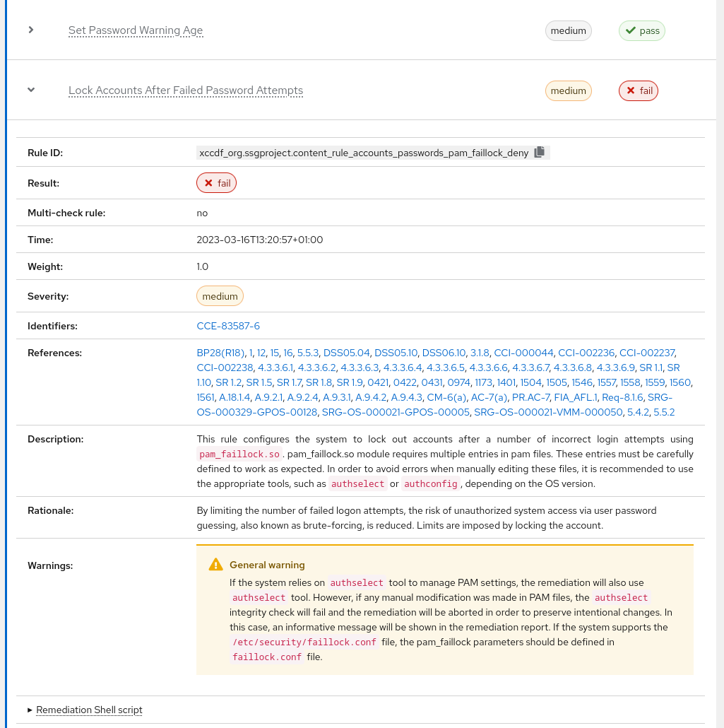Open the CCI-002238 reference link
Viewport: 724px width, 728px height.
(225, 368)
